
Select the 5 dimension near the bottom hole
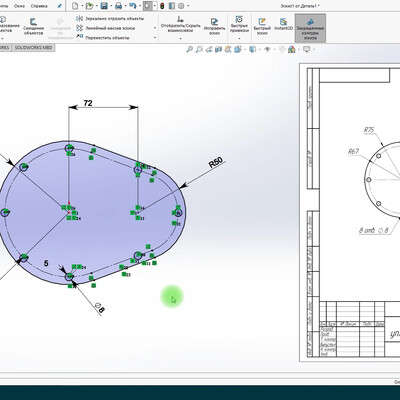[46, 263]
